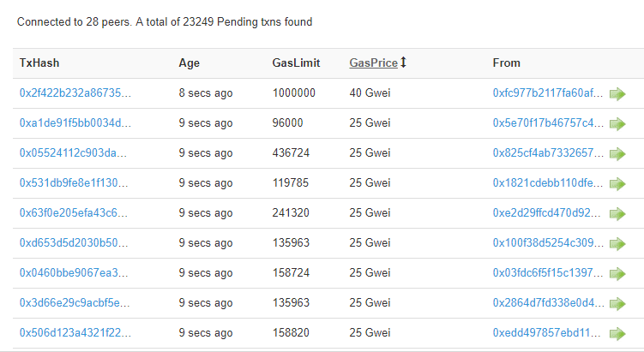This screenshot has width=644, height=352.
Task: Open transaction 0x506d123a4321f22
Action: pyautogui.click(x=75, y=332)
